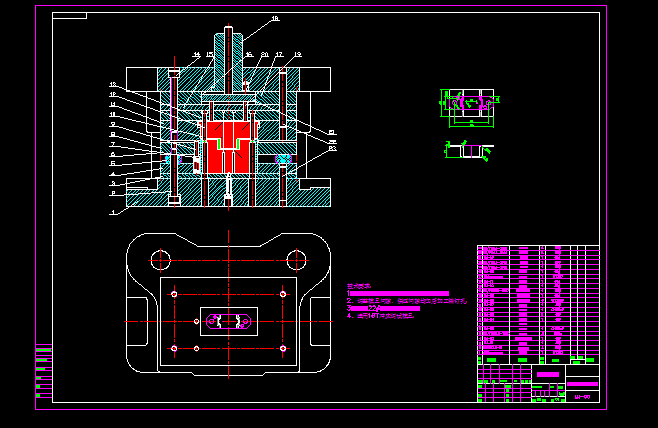The width and height of the screenshot is (658, 428).
Task: Click technical requirement line 4 text
Action: [x=380, y=316]
